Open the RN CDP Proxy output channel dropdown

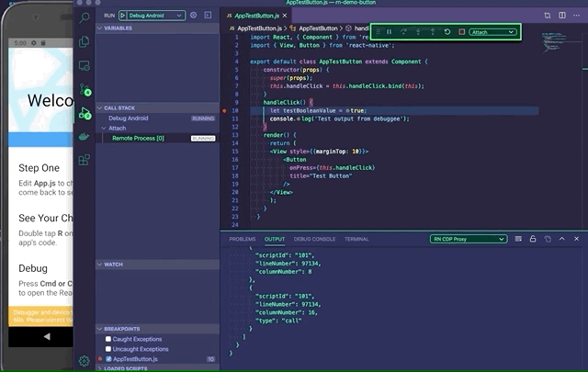tap(469, 239)
